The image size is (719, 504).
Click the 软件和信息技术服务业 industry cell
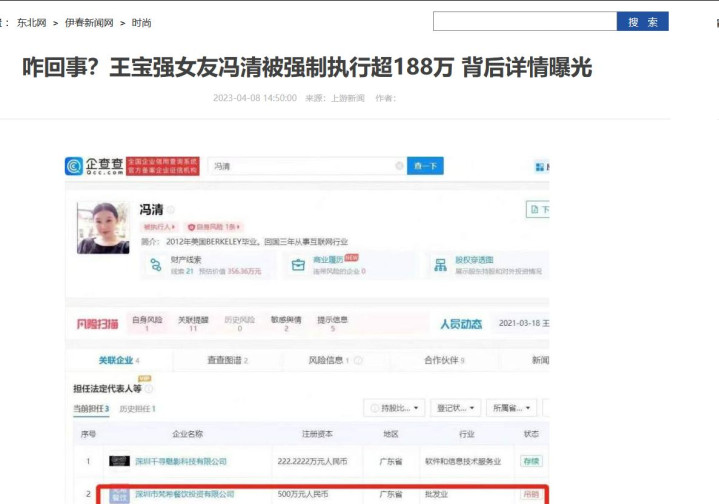pyautogui.click(x=463, y=461)
